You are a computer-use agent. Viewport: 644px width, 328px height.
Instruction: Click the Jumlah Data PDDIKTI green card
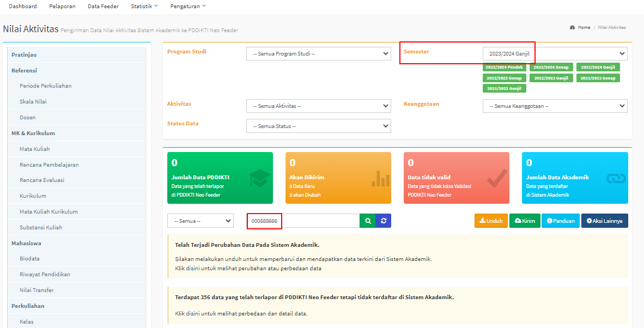[220, 178]
